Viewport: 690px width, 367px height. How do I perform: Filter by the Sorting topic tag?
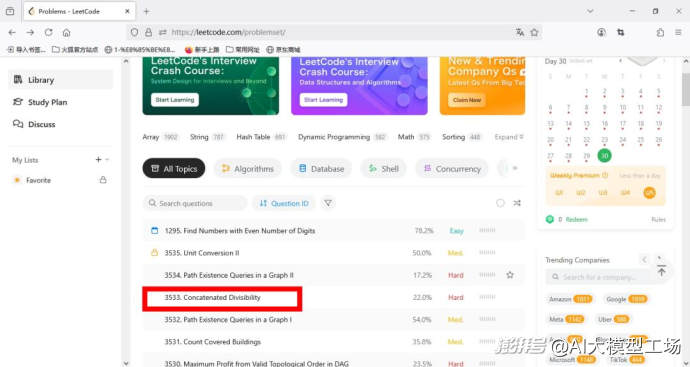[x=461, y=137]
